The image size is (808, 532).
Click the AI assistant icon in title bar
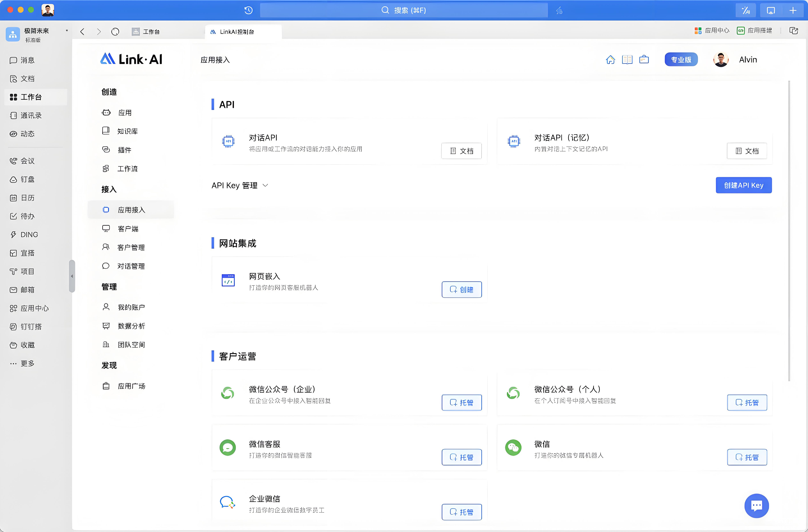click(746, 10)
